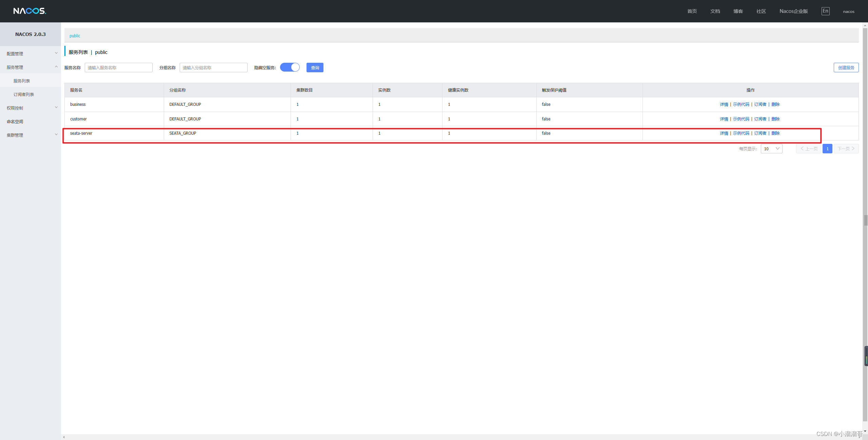Click the 健康实例数 column header

(x=489, y=90)
